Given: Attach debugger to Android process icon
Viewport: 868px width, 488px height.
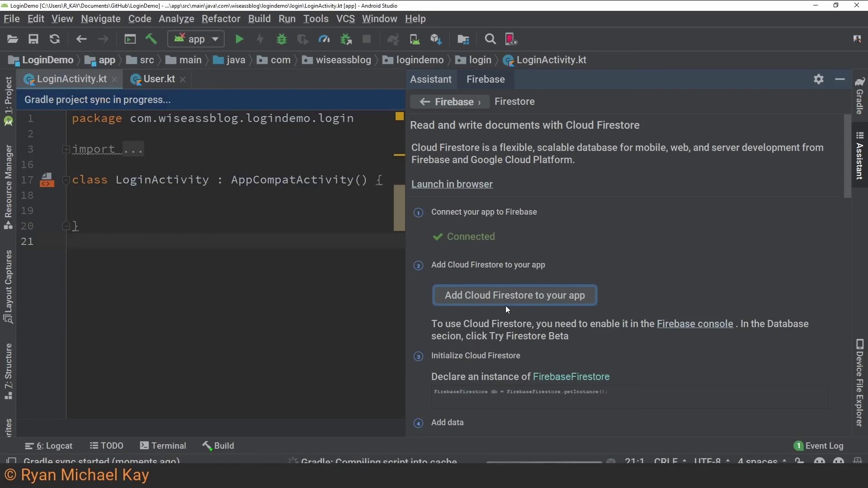Looking at the screenshot, I should pos(346,39).
